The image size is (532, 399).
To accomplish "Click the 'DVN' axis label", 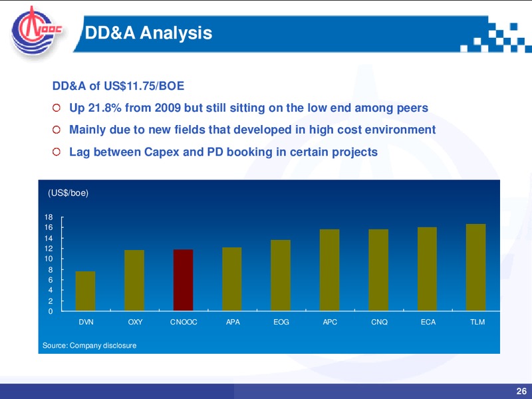I will (86, 322).
